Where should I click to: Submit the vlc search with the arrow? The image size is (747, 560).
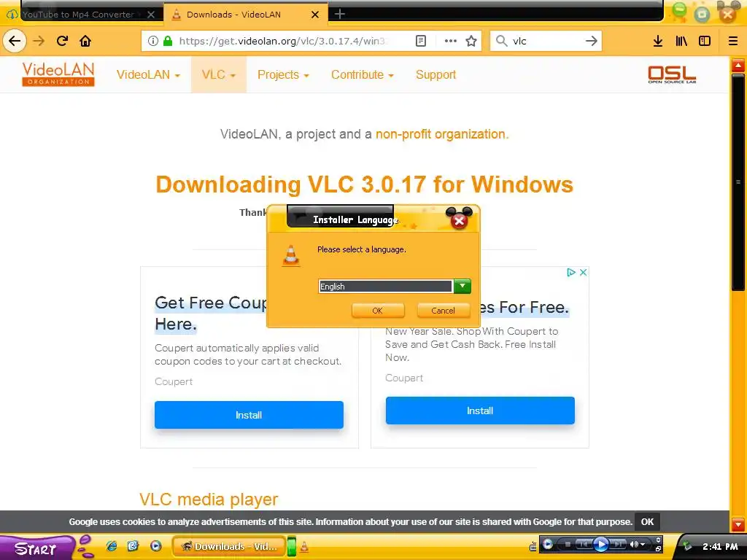pos(591,41)
